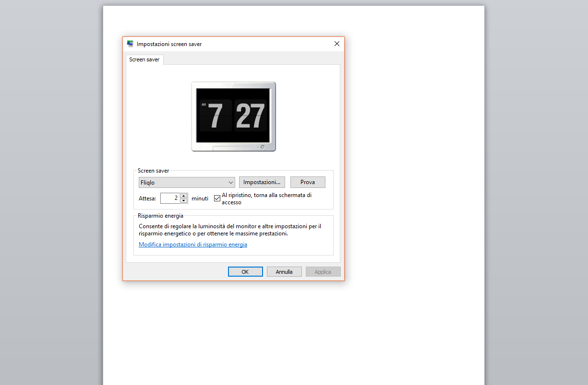Click inside the Attesa minutes field
Viewport: 588px width, 385px height.
pos(170,198)
